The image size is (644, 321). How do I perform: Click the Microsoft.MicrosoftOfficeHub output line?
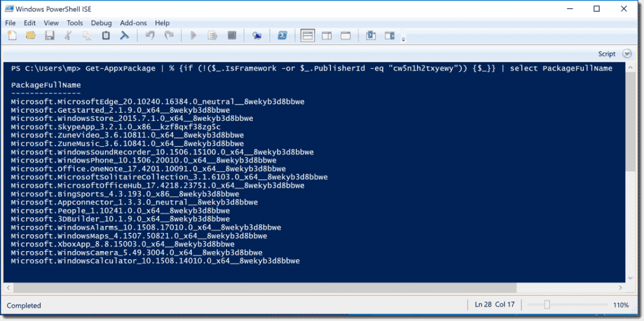(158, 186)
